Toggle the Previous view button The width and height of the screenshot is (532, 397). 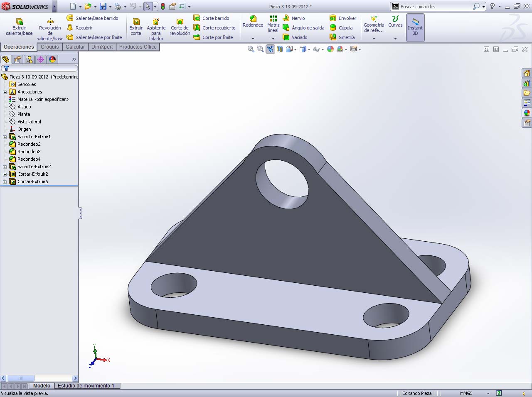pyautogui.click(x=270, y=49)
